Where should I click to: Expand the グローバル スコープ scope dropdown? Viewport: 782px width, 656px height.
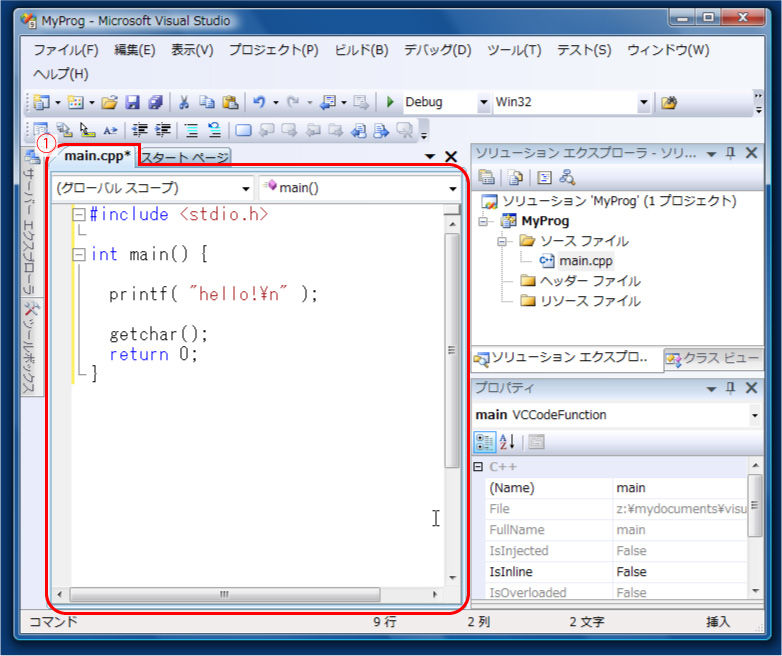pyautogui.click(x=246, y=188)
